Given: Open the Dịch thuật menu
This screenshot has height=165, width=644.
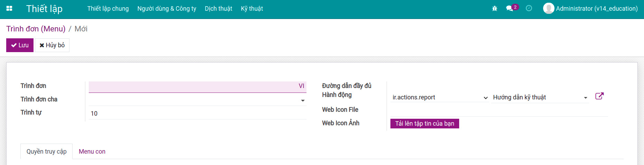Looking at the screenshot, I should (x=218, y=9).
